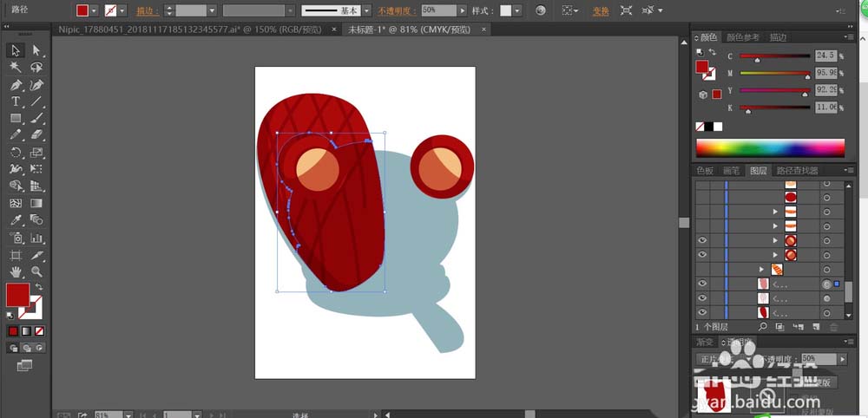This screenshot has height=418, width=868.
Task: Select the Pen tool
Action: pos(16,85)
